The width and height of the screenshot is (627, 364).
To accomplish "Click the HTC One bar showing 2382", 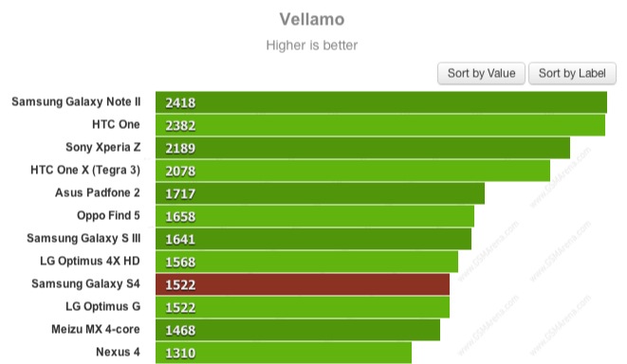I will [380, 125].
